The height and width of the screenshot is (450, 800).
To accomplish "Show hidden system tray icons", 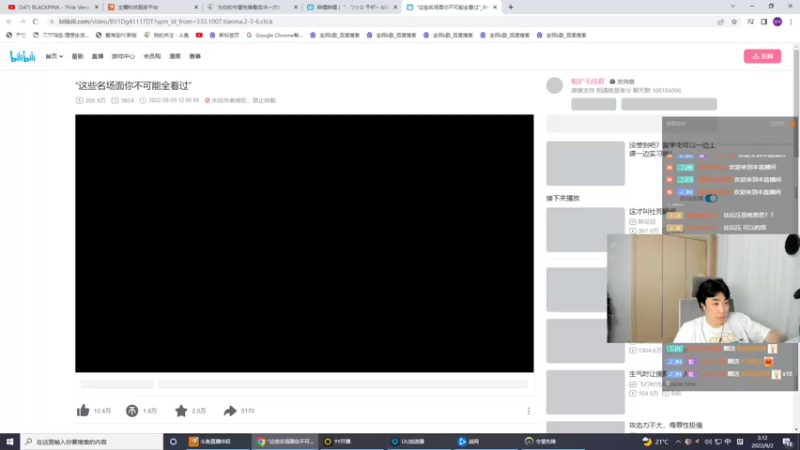I will pyautogui.click(x=678, y=441).
